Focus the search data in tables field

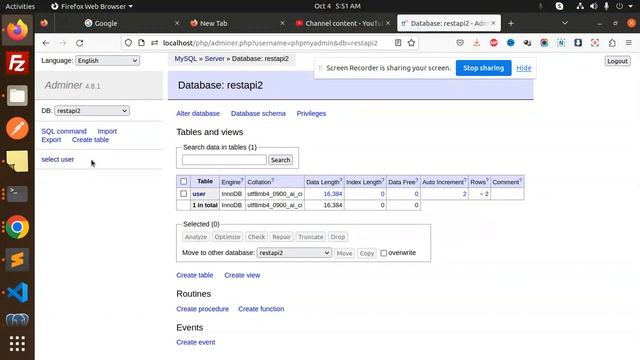[224, 160]
